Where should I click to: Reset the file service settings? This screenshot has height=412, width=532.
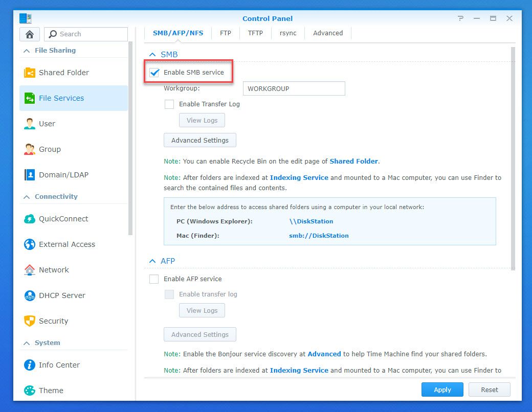coord(490,390)
